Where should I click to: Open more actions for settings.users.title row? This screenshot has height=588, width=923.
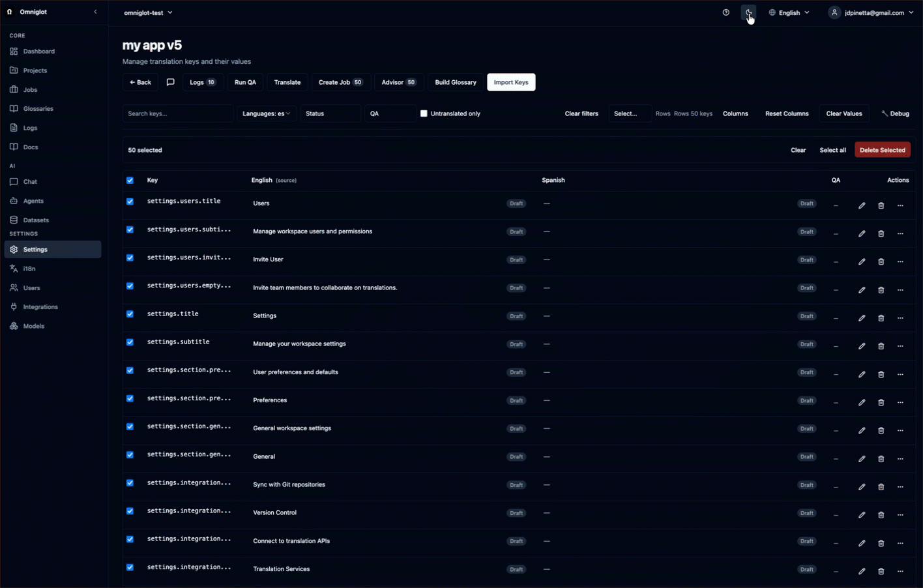900,205
